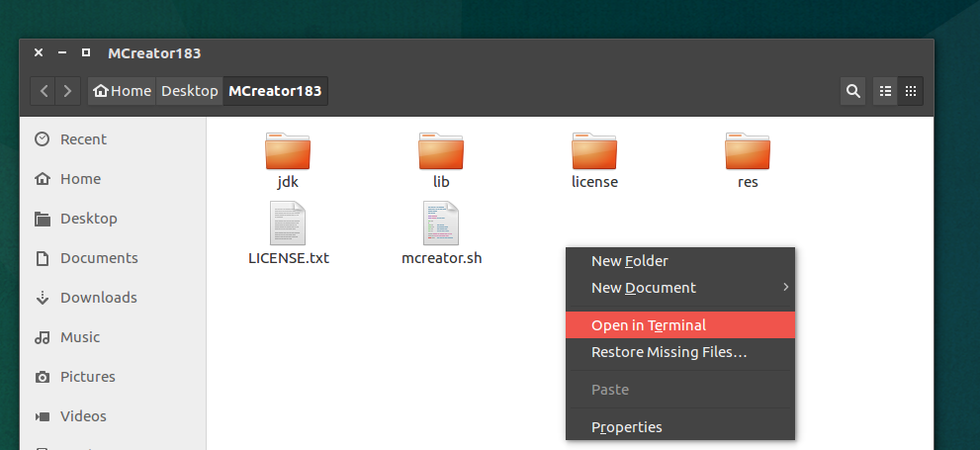Select Open in Terminal
Viewport: 980px width, 450px height.
pyautogui.click(x=680, y=325)
